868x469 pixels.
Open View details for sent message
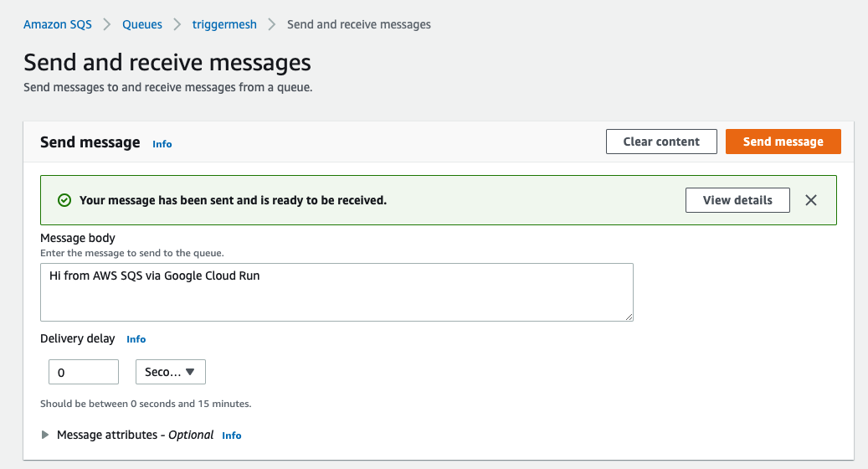click(737, 200)
